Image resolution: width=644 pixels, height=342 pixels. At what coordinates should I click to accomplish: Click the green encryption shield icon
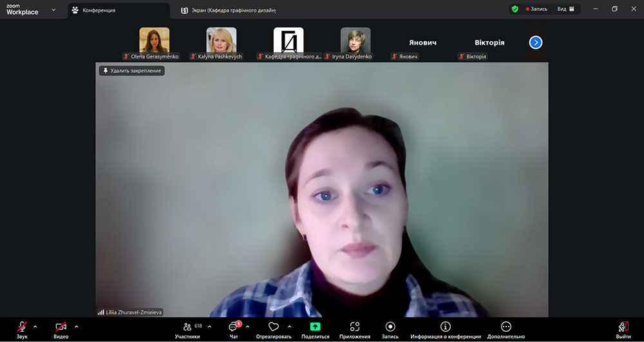[515, 9]
